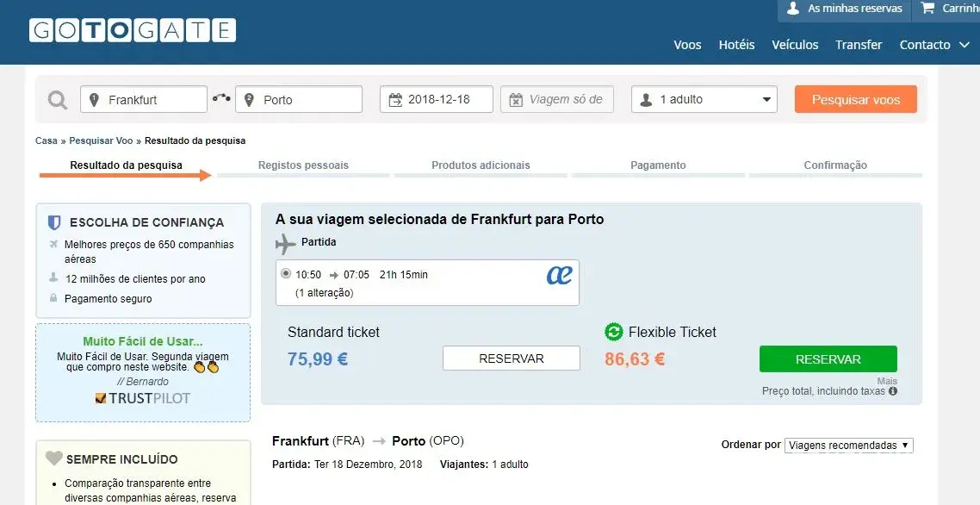Viewport: 980px width, 505px height.
Task: Click the magnifying glass search icon
Action: point(58,100)
